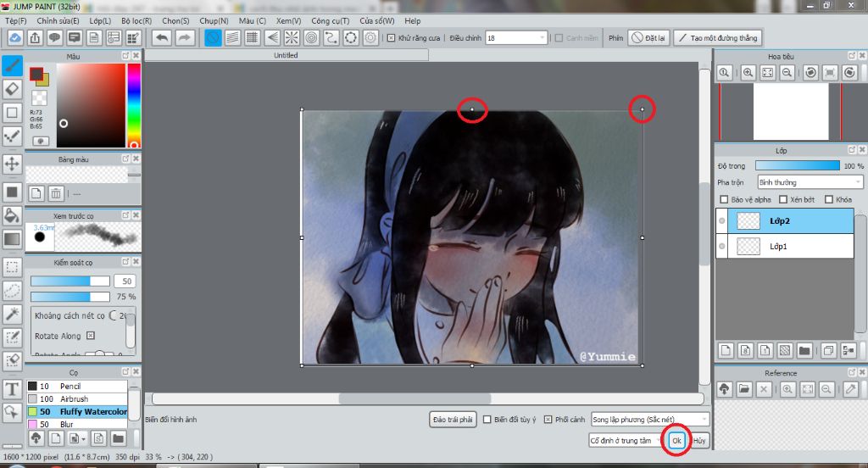Click the Đảo trái phải flip button
Image resolution: width=868 pixels, height=468 pixels.
453,420
